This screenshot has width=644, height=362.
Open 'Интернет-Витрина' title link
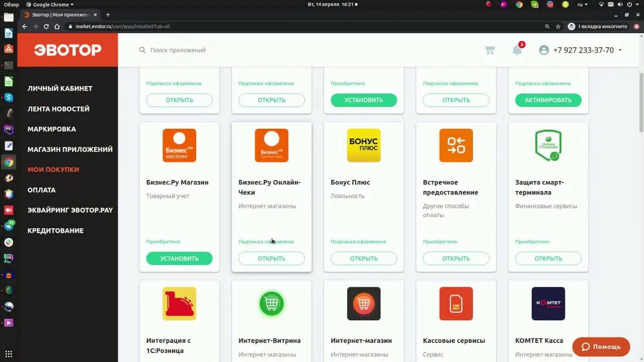point(270,341)
